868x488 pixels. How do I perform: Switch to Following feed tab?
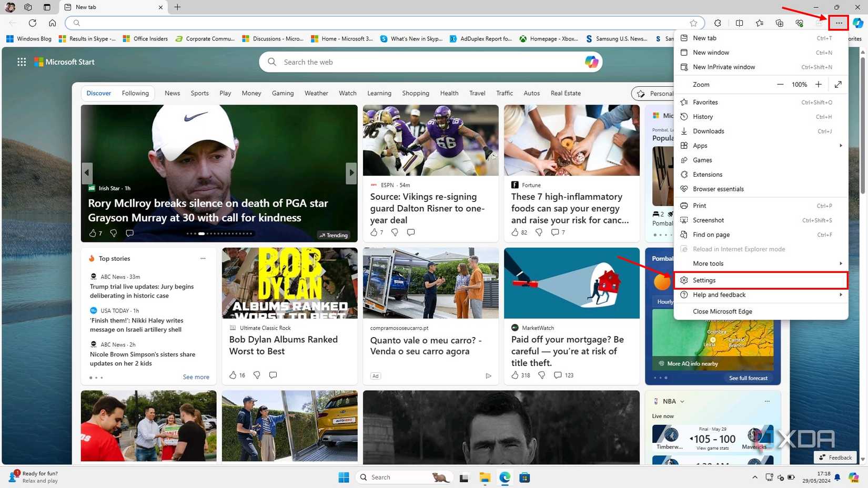click(135, 93)
